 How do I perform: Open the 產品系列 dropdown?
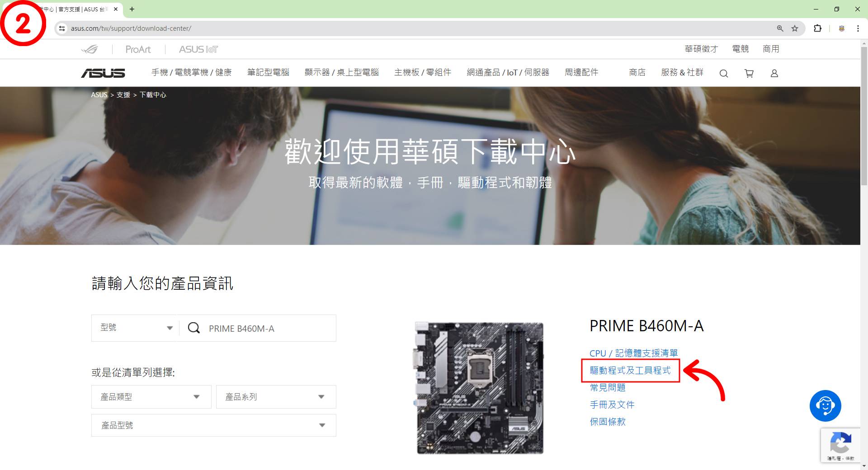click(276, 397)
